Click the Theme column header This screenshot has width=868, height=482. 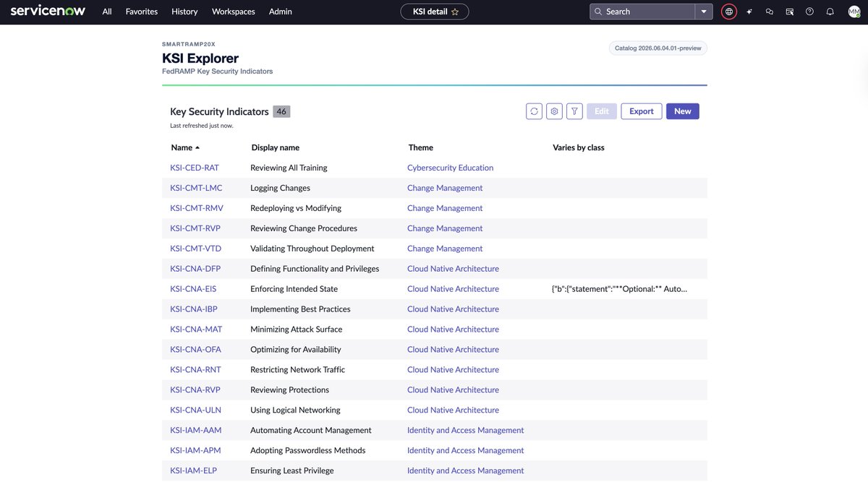421,147
